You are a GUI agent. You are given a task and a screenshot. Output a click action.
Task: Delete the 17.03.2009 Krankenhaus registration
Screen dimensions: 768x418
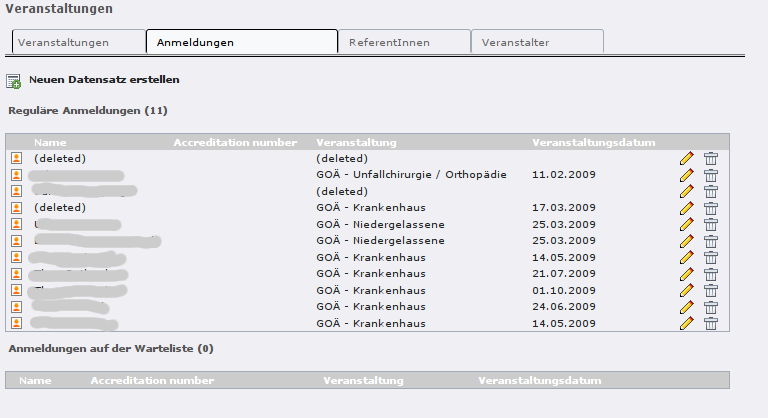pos(711,208)
